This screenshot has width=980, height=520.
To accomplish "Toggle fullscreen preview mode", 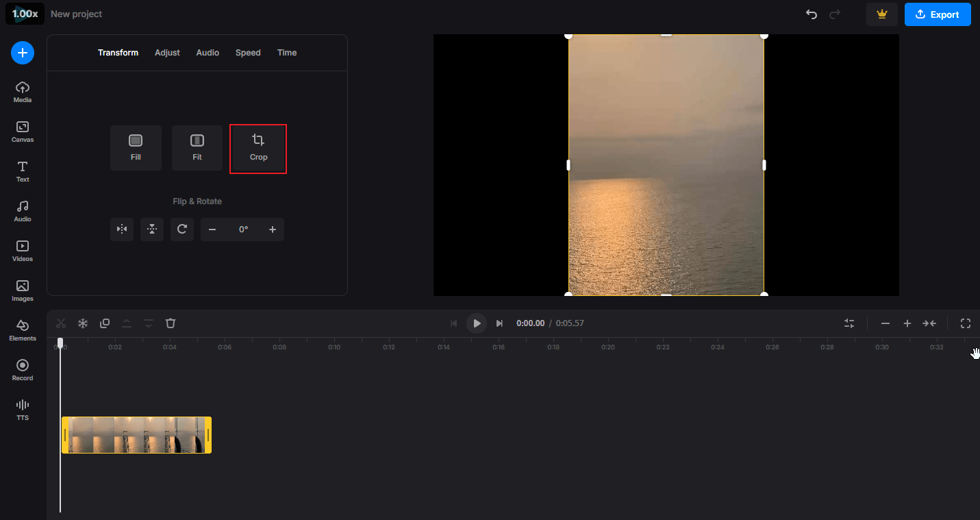I will click(966, 323).
